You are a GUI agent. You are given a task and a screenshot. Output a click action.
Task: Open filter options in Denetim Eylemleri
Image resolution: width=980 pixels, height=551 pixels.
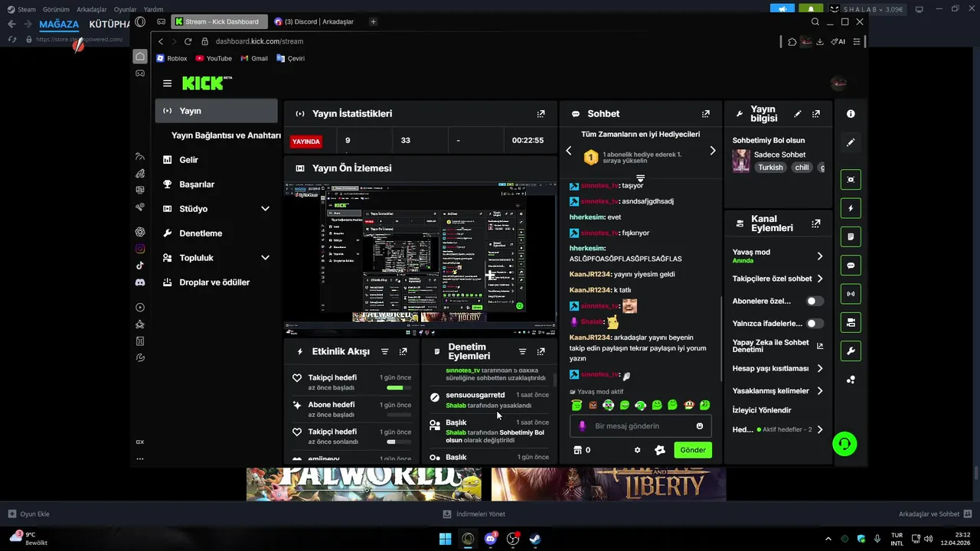click(x=522, y=351)
